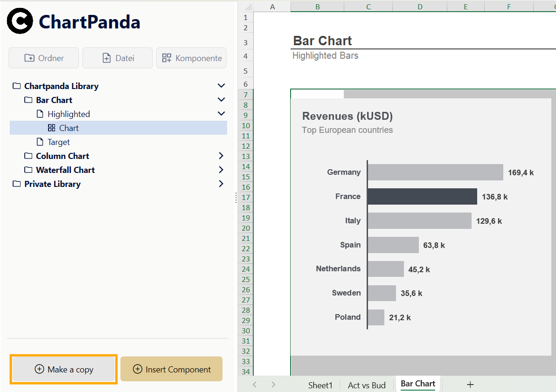Screen dimensions: 556x392
Task: Go to the previous sheet tab arrow
Action: point(255,385)
